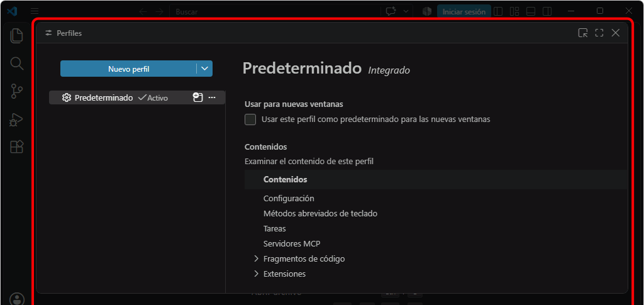The height and width of the screenshot is (305, 644).
Task: Open the Explorer view in the activity bar
Action: pos(16,36)
